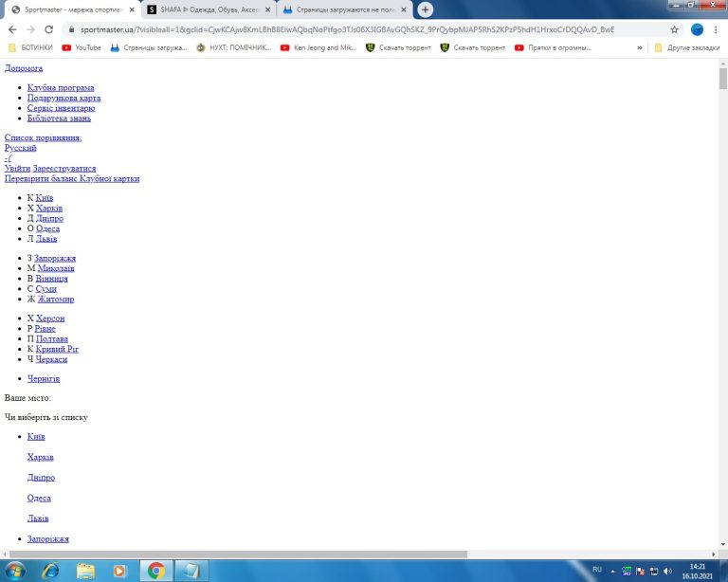
Task: Choose Рівне city link
Action: tap(45, 329)
